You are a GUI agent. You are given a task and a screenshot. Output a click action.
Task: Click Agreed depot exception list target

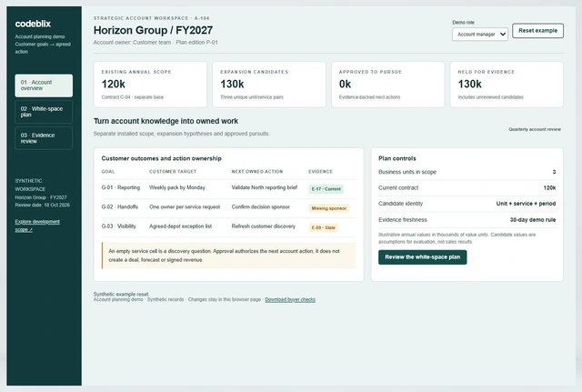point(180,226)
